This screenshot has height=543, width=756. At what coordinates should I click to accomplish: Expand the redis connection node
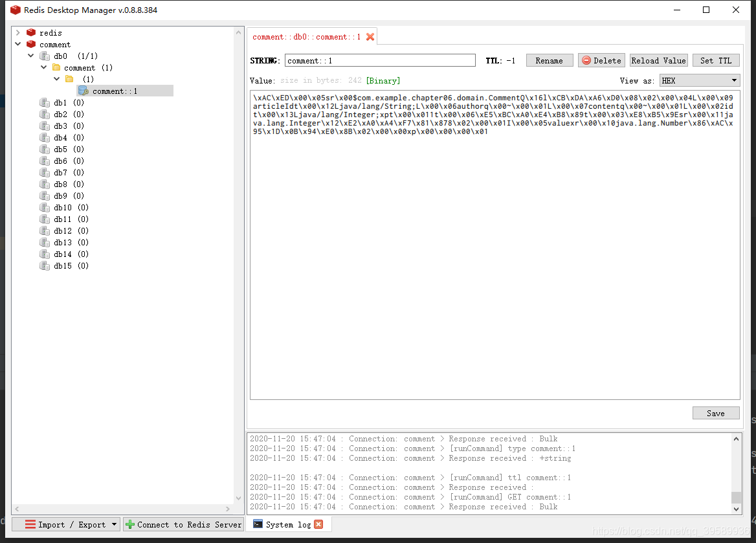click(18, 32)
